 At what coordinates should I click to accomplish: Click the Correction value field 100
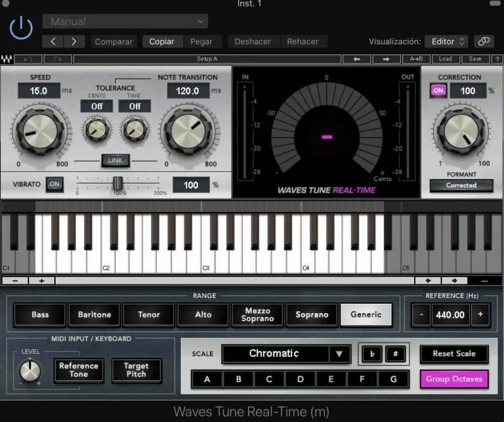(x=468, y=91)
